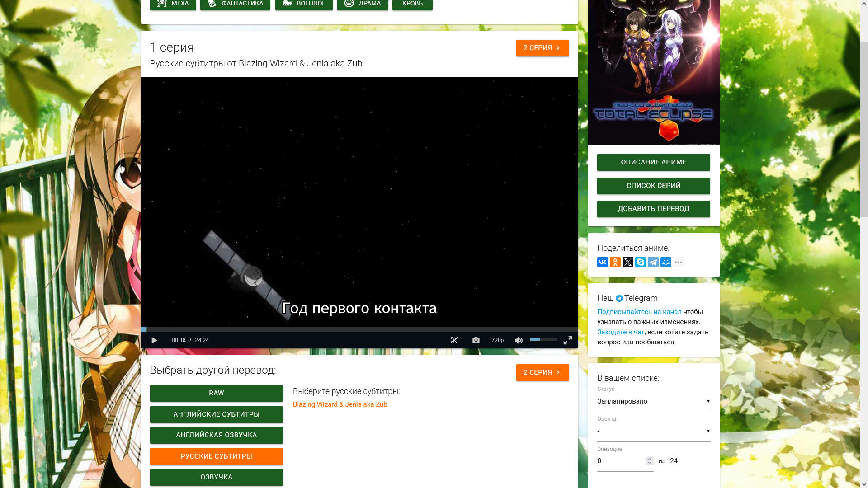Adjust the video volume slider

pos(544,339)
